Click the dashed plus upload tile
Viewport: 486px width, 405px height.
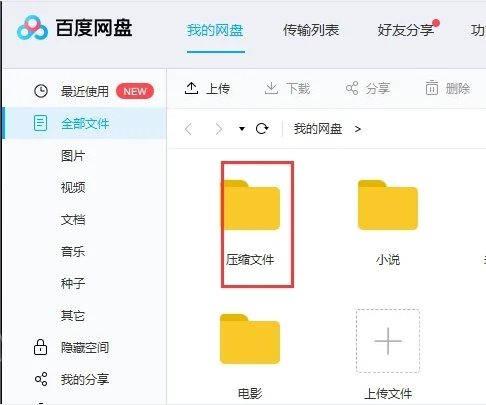[388, 341]
